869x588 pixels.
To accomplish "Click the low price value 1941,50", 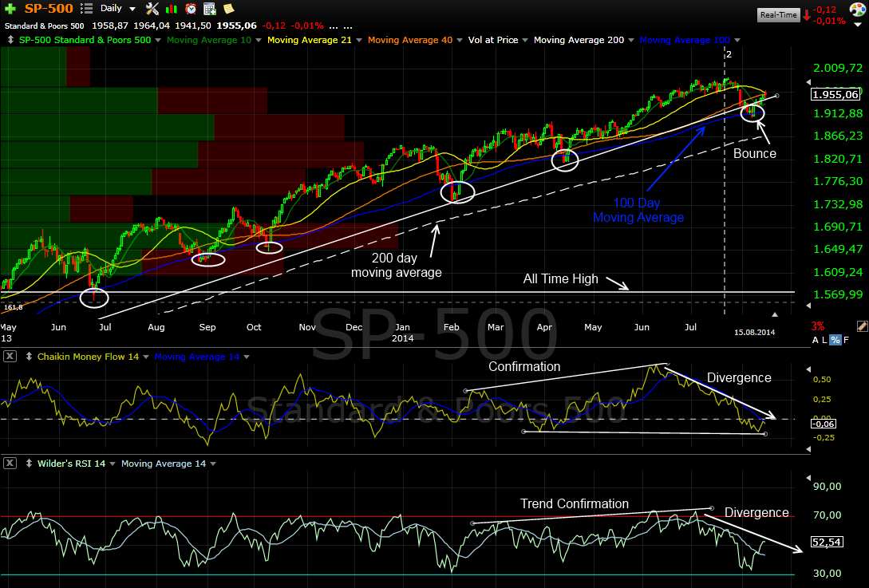I will [x=193, y=26].
